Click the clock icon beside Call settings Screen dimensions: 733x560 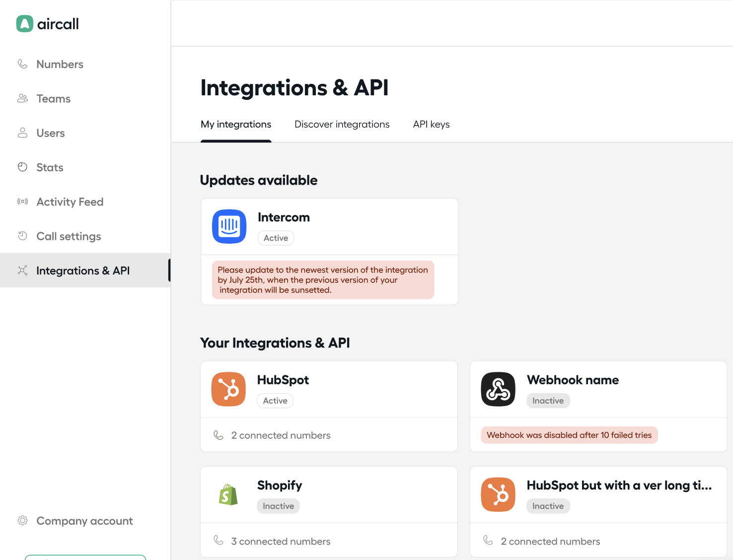[x=22, y=236]
